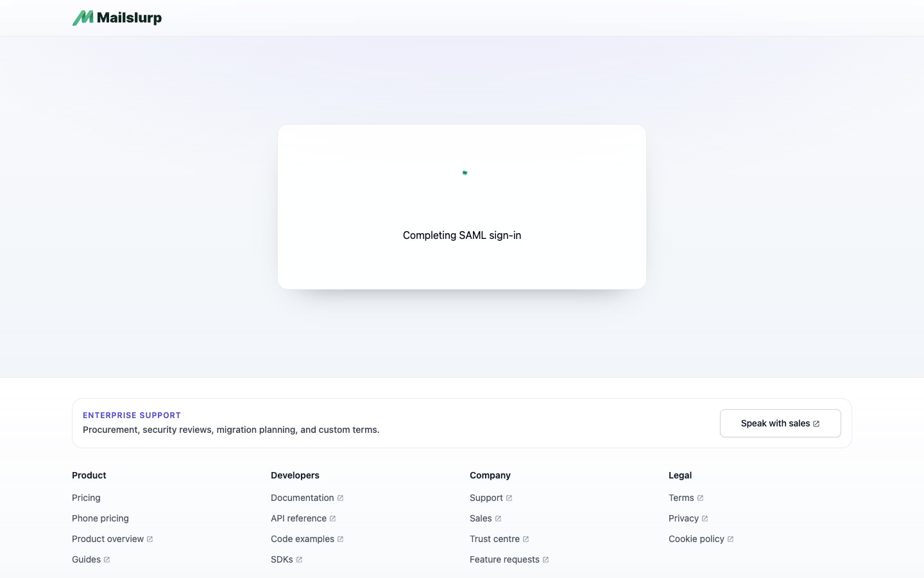
Task: Click external-link icon beside Sales link
Action: pos(498,519)
